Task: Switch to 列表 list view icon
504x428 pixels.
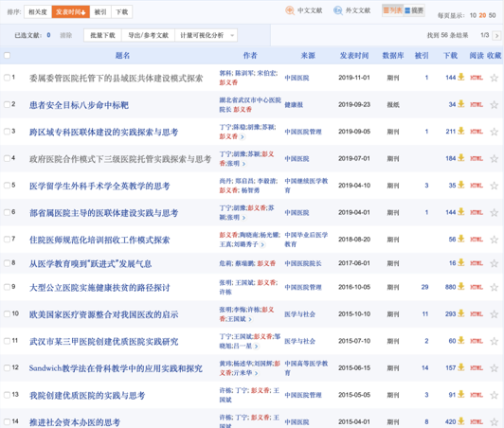Action: tap(392, 10)
